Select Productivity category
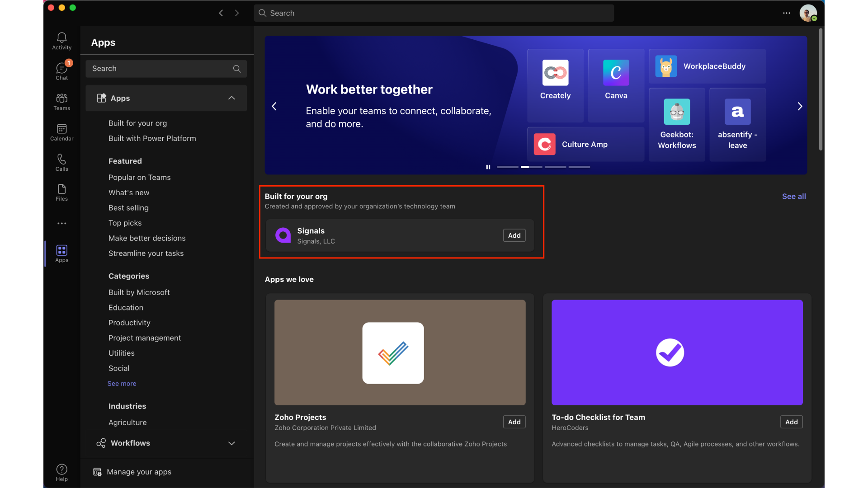 129,322
